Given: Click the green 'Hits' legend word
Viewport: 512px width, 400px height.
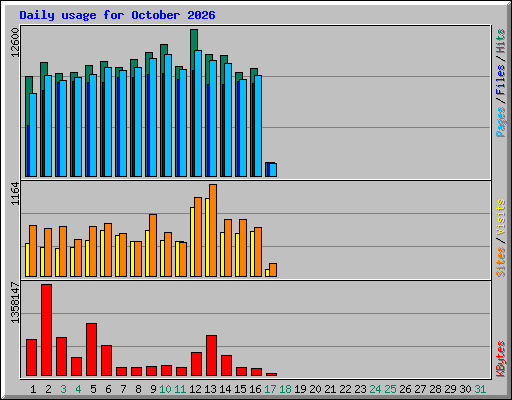Looking at the screenshot, I should (500, 41).
